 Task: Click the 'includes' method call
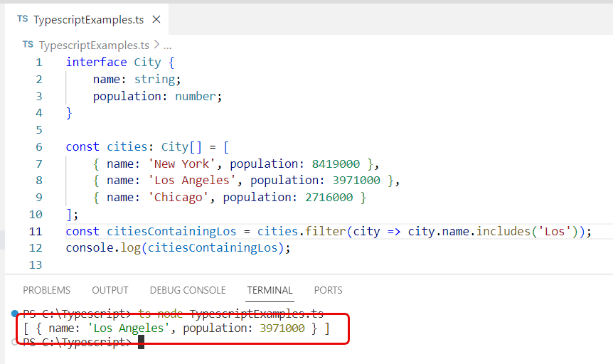click(503, 232)
